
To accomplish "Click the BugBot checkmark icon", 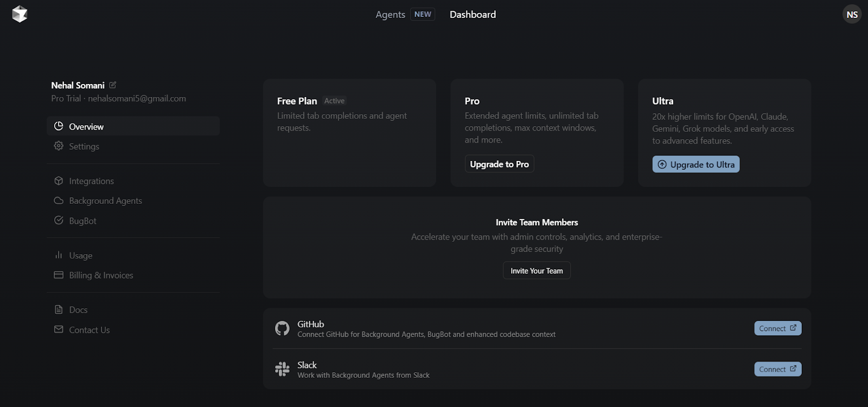I will click(x=59, y=221).
